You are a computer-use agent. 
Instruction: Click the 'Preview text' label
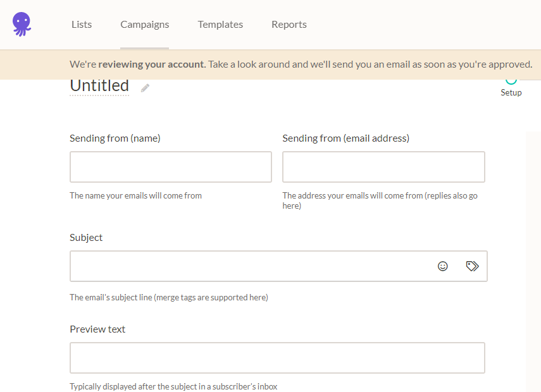pyautogui.click(x=97, y=329)
